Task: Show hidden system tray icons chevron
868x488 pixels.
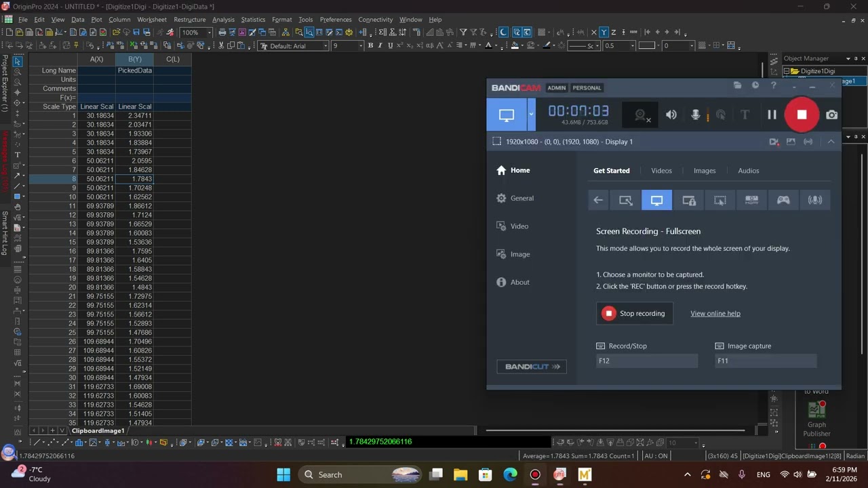Action: [x=687, y=474]
